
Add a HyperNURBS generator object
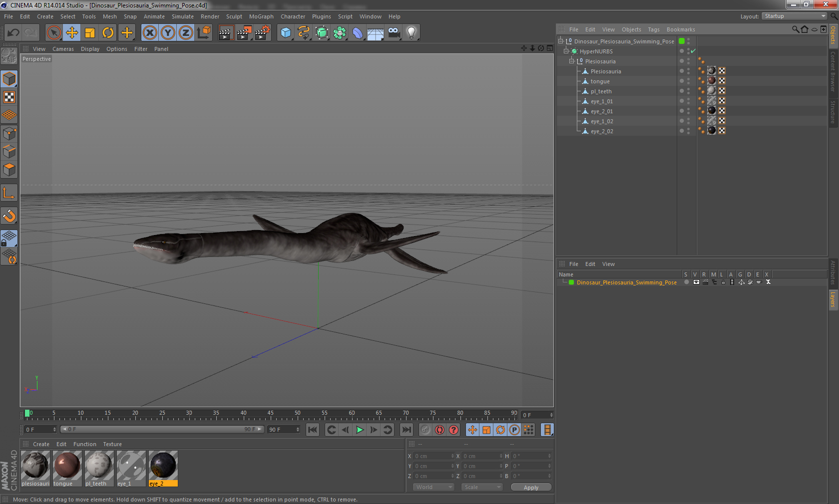pyautogui.click(x=322, y=33)
